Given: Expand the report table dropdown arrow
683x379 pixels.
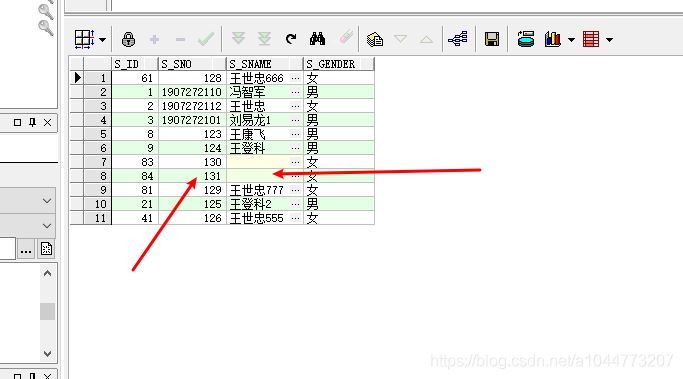Looking at the screenshot, I should 609,40.
